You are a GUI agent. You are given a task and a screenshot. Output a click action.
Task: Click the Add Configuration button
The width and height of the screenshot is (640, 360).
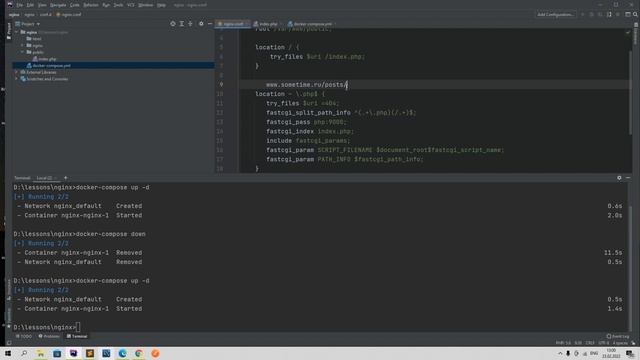point(555,14)
